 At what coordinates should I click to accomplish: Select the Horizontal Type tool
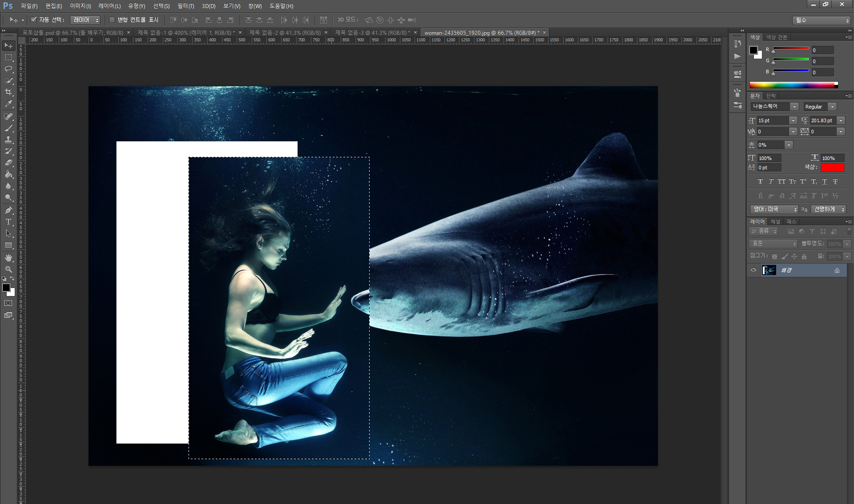[x=8, y=222]
